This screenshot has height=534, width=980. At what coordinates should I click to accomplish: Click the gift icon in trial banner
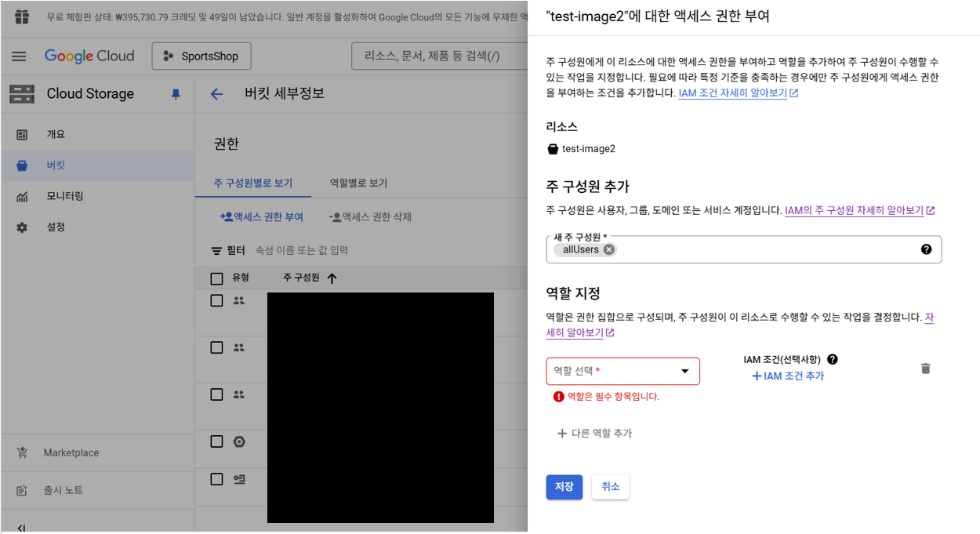tap(21, 16)
